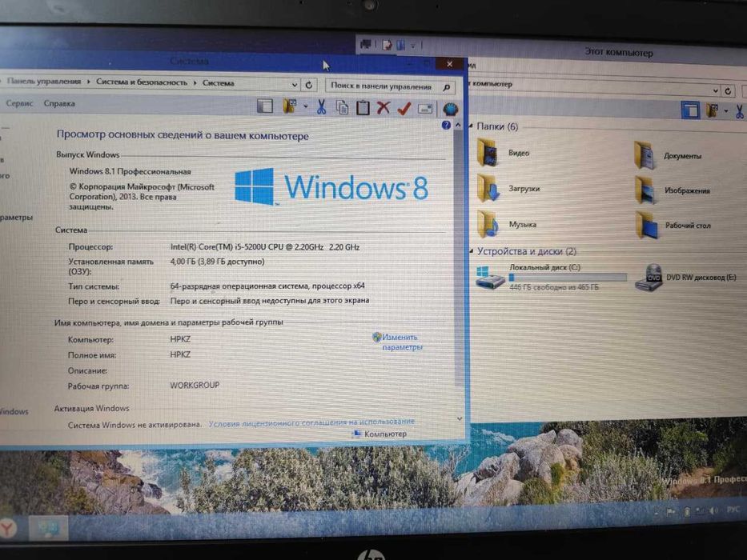This screenshot has height=560, width=747.
Task: Click the folder options icon in System window
Action: pyautogui.click(x=289, y=106)
